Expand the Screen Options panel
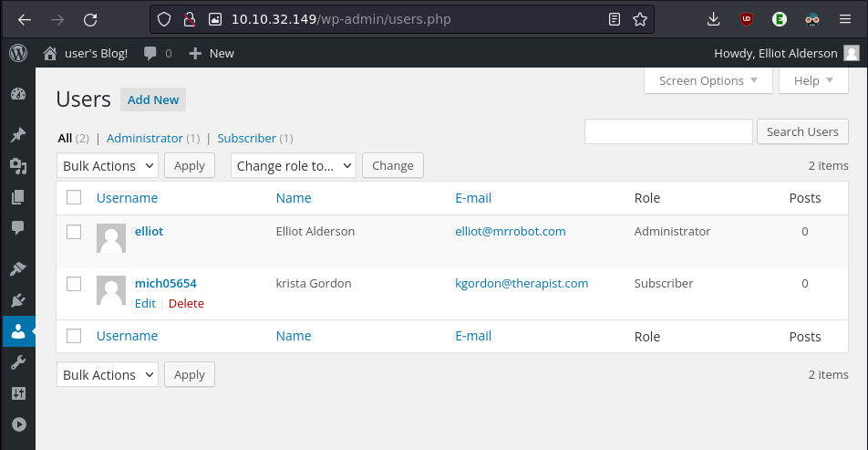 [x=708, y=80]
